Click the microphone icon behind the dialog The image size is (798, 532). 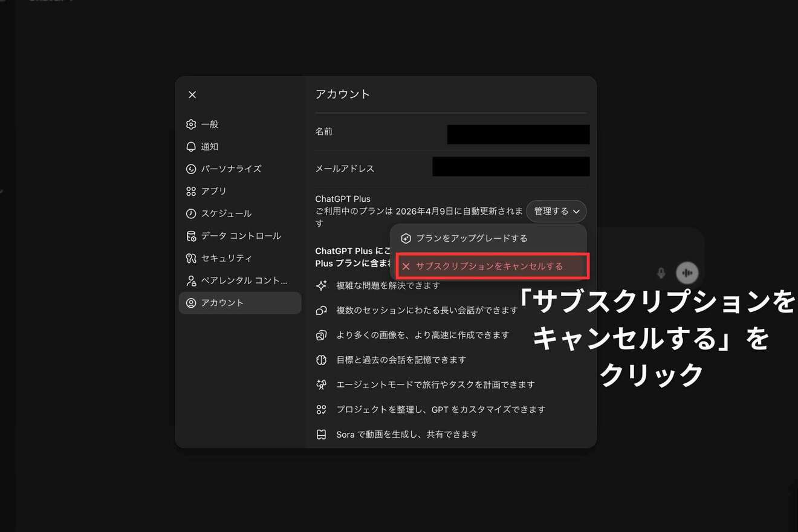tap(661, 273)
